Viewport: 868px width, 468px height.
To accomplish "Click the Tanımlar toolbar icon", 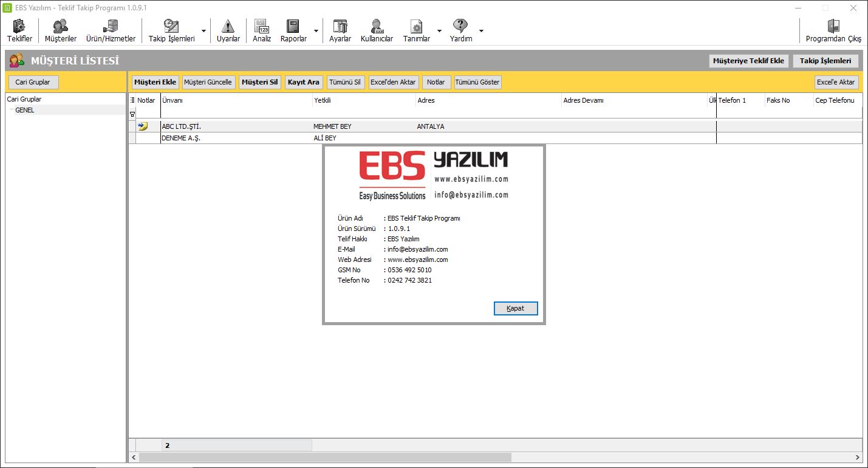I will tap(417, 30).
